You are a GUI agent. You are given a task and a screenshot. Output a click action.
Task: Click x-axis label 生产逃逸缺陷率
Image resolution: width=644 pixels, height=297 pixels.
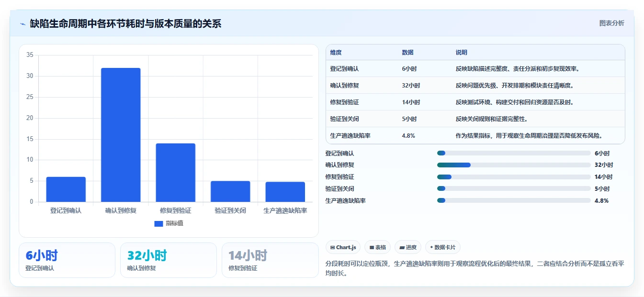(x=285, y=210)
